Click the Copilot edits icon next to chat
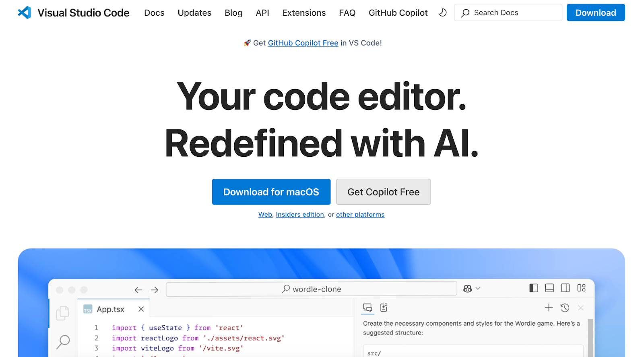 tap(384, 308)
